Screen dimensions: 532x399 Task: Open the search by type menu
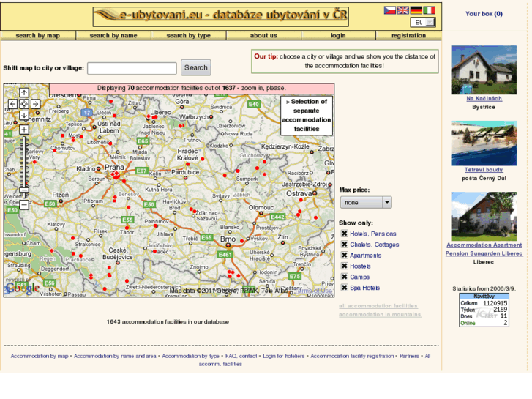tap(189, 35)
